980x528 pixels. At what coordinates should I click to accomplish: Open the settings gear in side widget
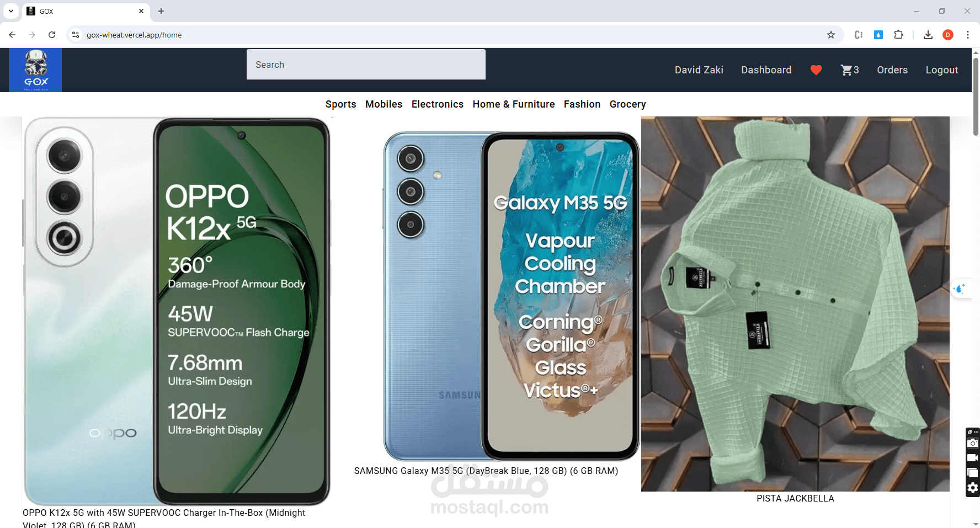coord(973,488)
